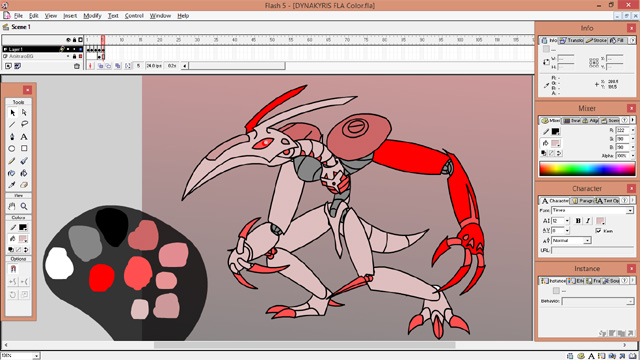Open the Control menu
Viewport: 640px width, 360px height.
click(134, 16)
